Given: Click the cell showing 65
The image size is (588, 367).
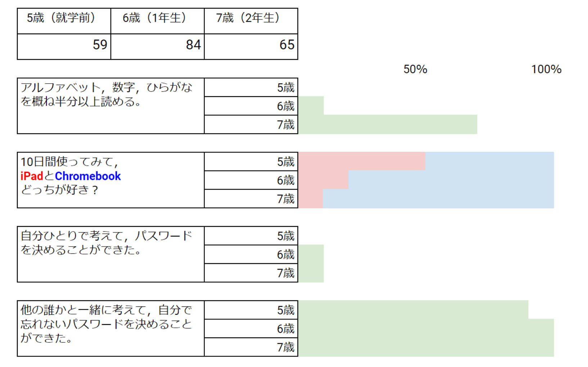Looking at the screenshot, I should (251, 47).
